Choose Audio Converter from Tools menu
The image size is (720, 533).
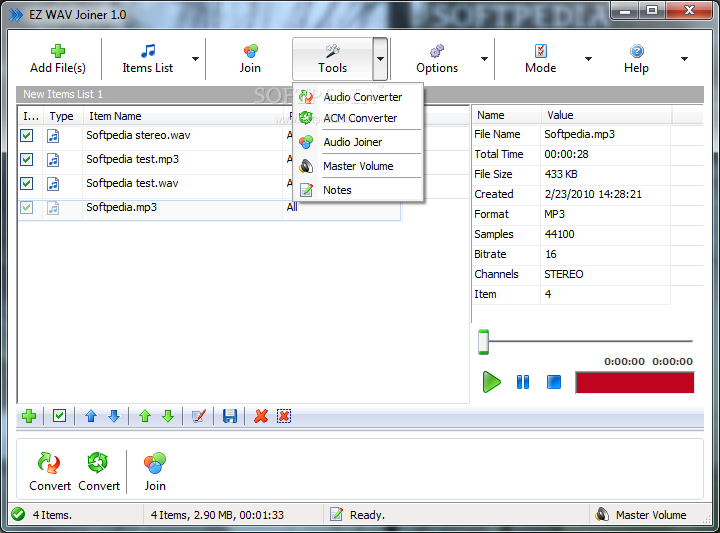point(358,97)
